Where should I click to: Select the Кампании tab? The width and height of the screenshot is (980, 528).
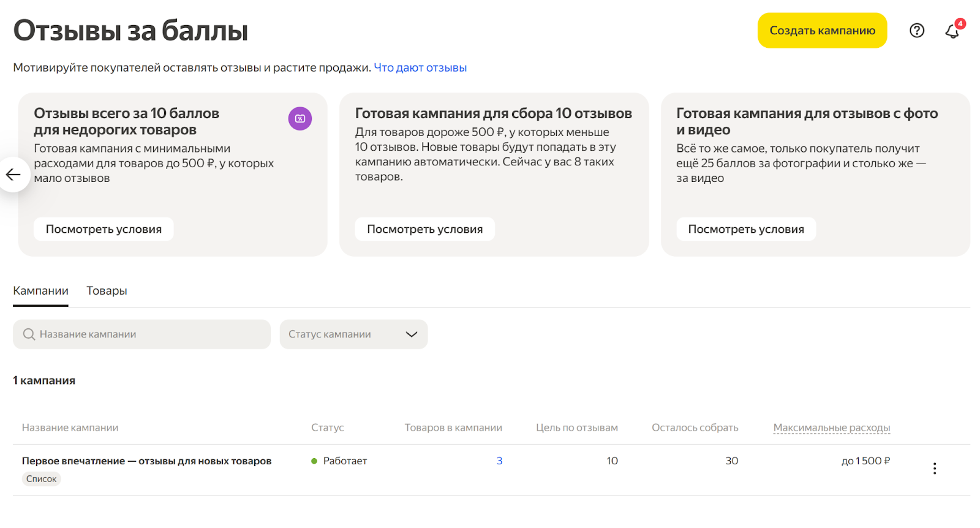[40, 291]
